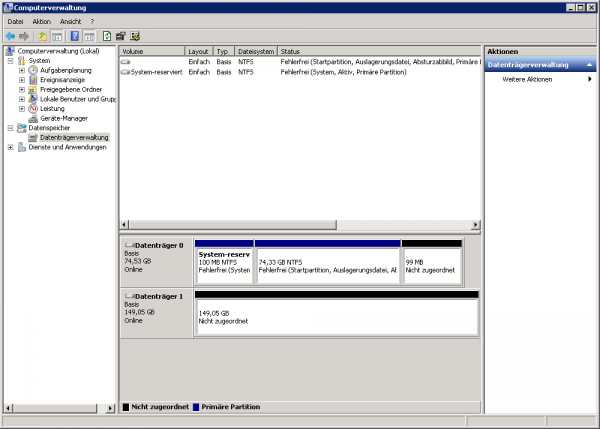Collapse the Datenträgerverwaltung actions header
The height and width of the screenshot is (429, 600).
coord(589,65)
